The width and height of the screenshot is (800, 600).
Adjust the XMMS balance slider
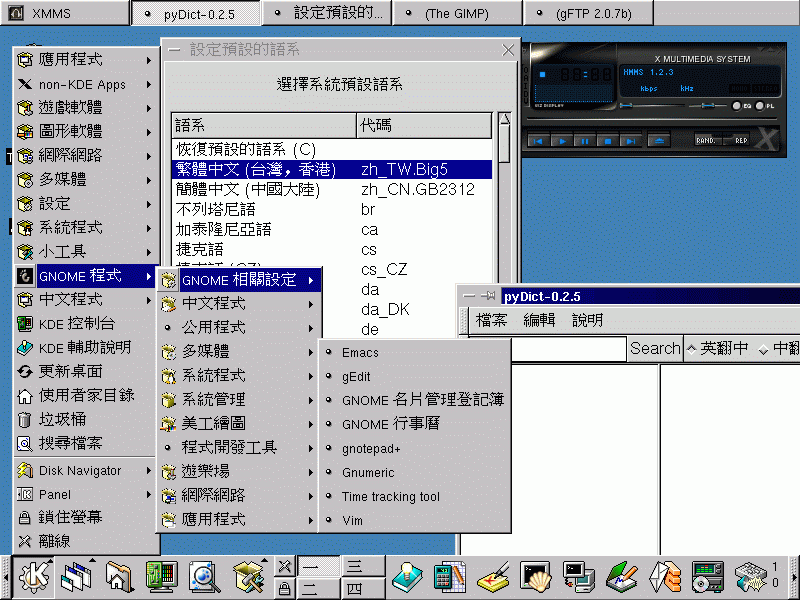(x=707, y=106)
